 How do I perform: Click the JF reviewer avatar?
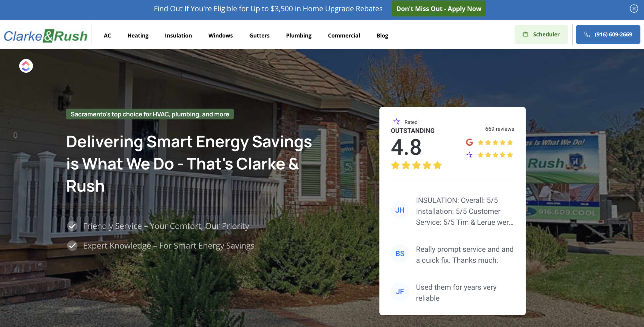[x=400, y=292]
